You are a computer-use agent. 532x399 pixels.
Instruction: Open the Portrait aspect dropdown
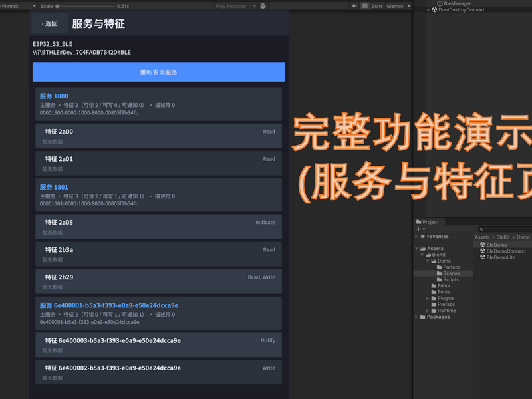pyautogui.click(x=17, y=6)
